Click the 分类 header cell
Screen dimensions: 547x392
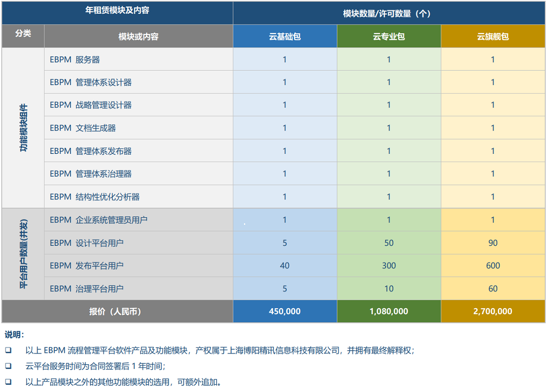point(23,36)
